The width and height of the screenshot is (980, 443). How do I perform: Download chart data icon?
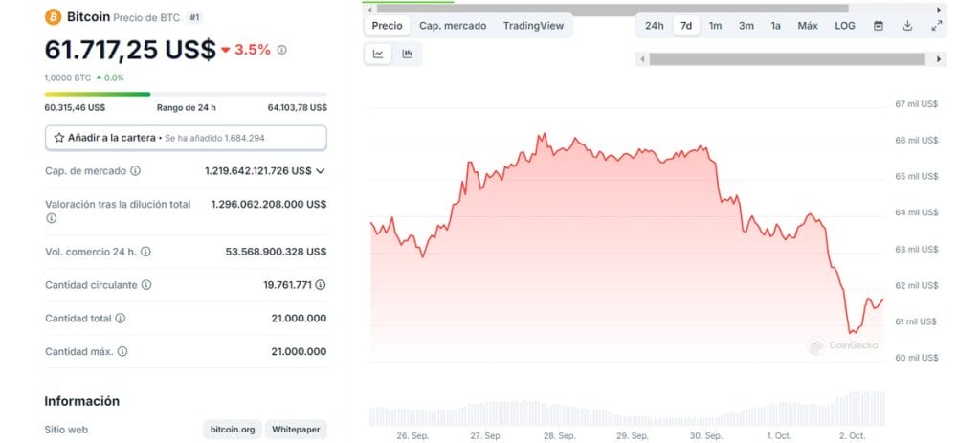click(x=907, y=26)
